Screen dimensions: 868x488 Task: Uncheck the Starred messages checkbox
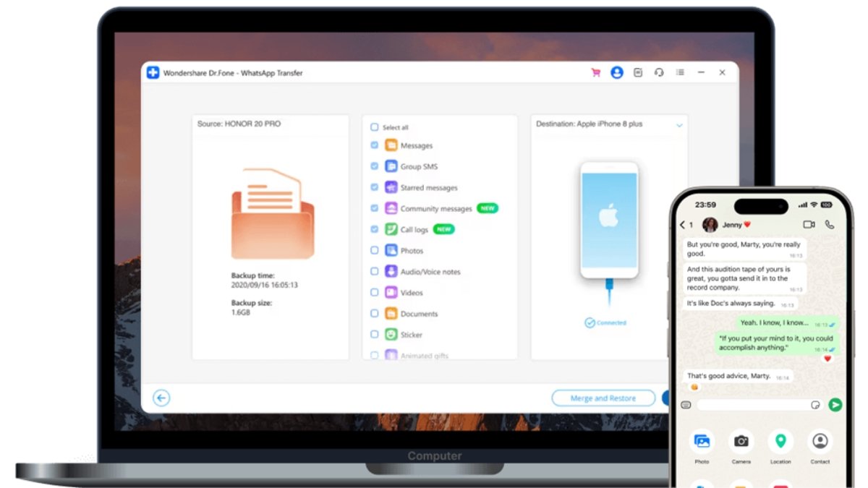pyautogui.click(x=375, y=187)
